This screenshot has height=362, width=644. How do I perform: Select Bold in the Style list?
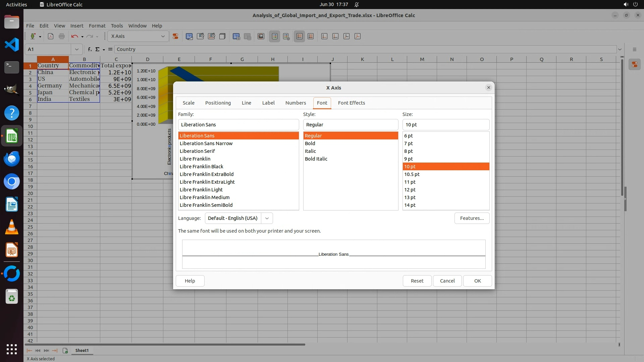pyautogui.click(x=310, y=143)
